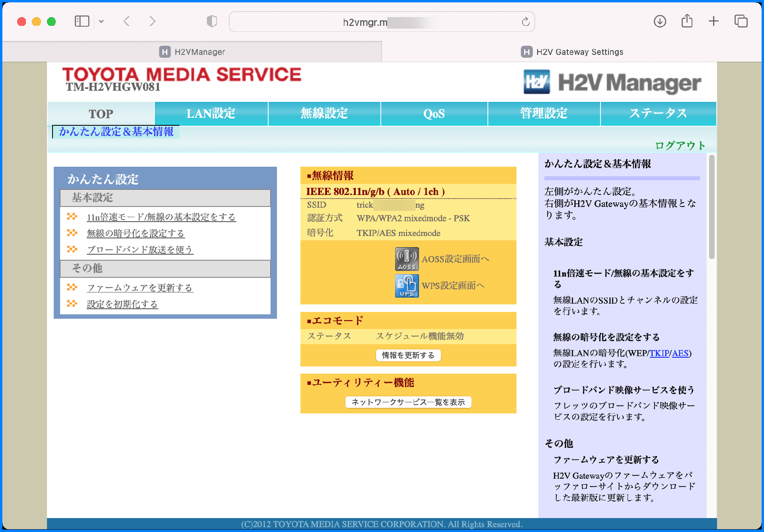Open 11n倍速モード/無線の基本設定をする link

pos(161,217)
